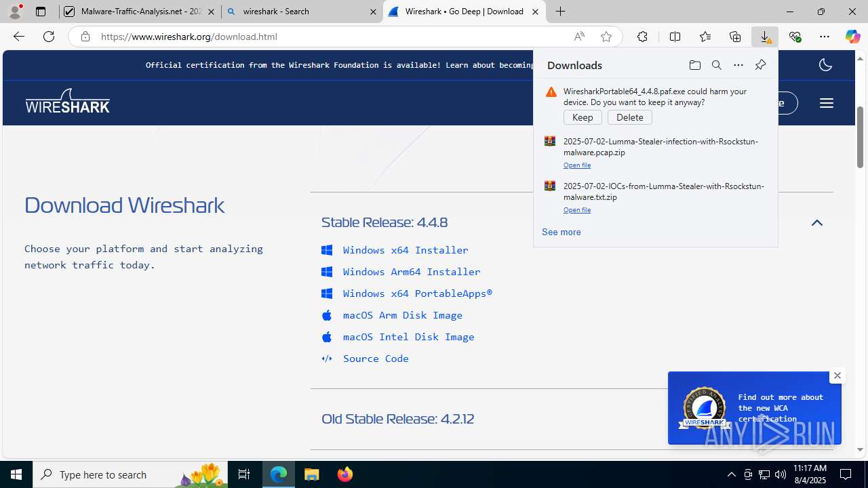Open Task View on taskbar
The height and width of the screenshot is (488, 868).
(x=244, y=474)
